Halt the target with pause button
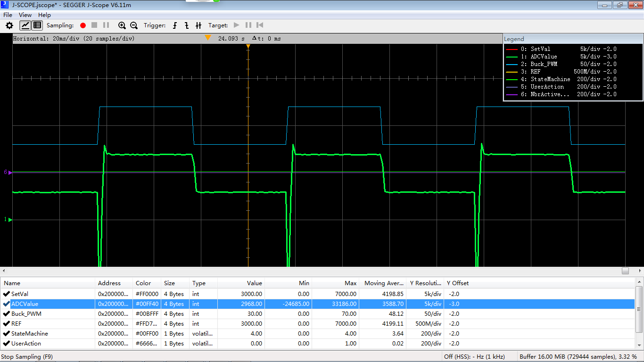The height and width of the screenshot is (362, 644). tap(248, 25)
